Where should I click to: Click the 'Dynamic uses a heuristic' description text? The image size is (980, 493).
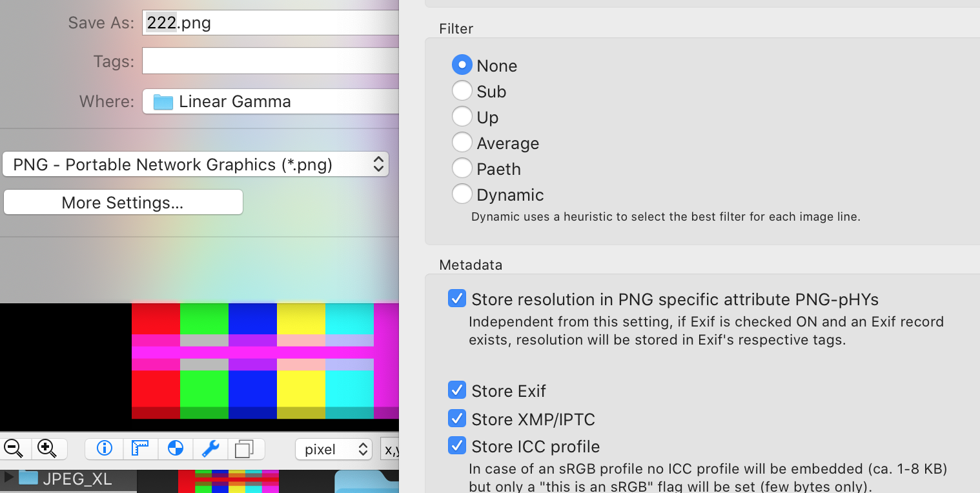(x=666, y=217)
